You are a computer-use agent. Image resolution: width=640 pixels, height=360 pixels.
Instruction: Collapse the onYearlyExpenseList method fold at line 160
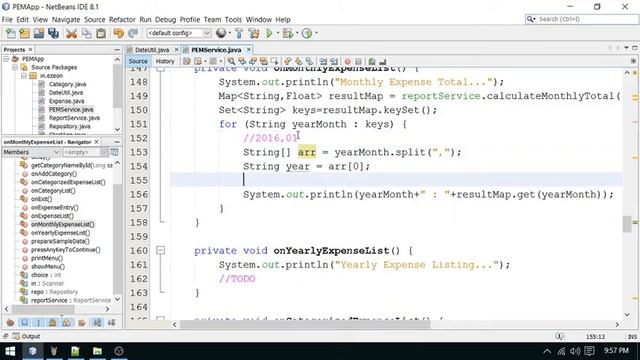[161, 250]
